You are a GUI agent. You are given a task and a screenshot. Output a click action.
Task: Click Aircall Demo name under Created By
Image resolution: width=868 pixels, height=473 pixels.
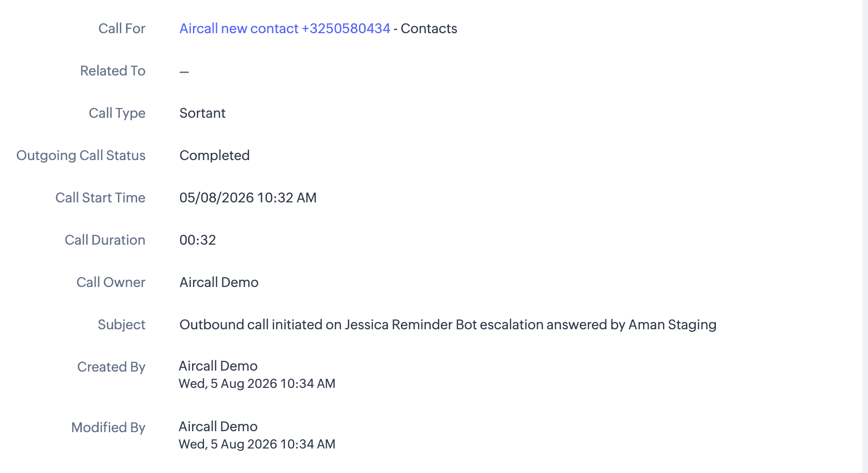pyautogui.click(x=218, y=366)
